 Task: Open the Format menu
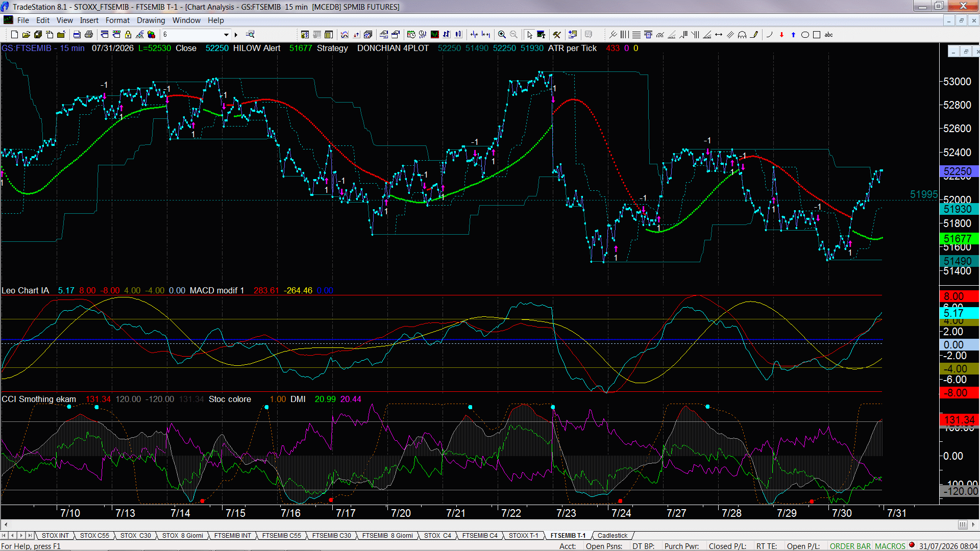[117, 20]
